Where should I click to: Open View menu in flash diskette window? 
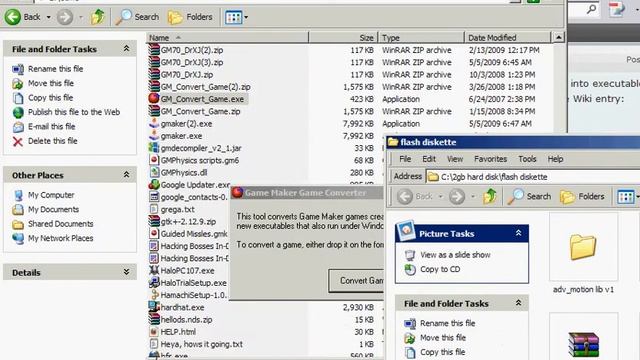click(455, 159)
